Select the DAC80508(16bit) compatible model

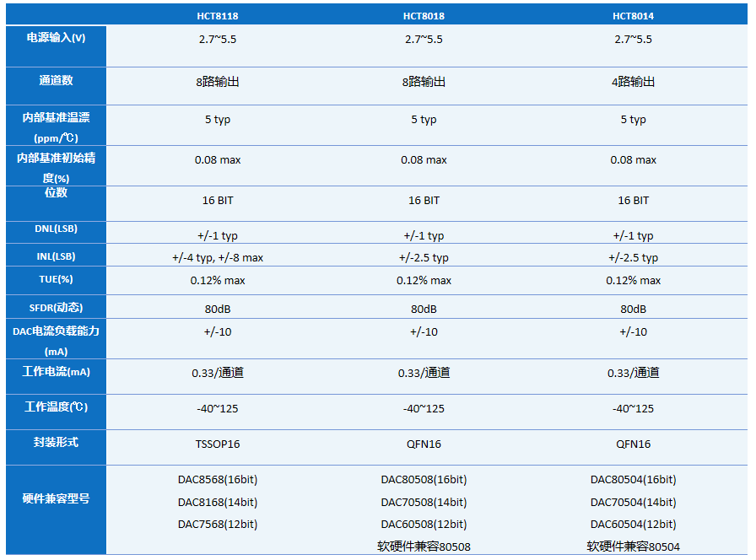click(424, 479)
